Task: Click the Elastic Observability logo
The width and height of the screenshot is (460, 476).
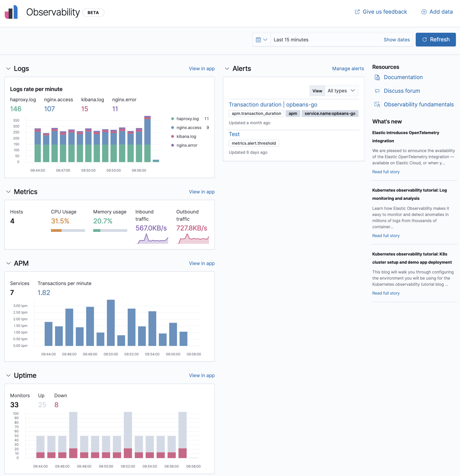Action: click(x=11, y=12)
